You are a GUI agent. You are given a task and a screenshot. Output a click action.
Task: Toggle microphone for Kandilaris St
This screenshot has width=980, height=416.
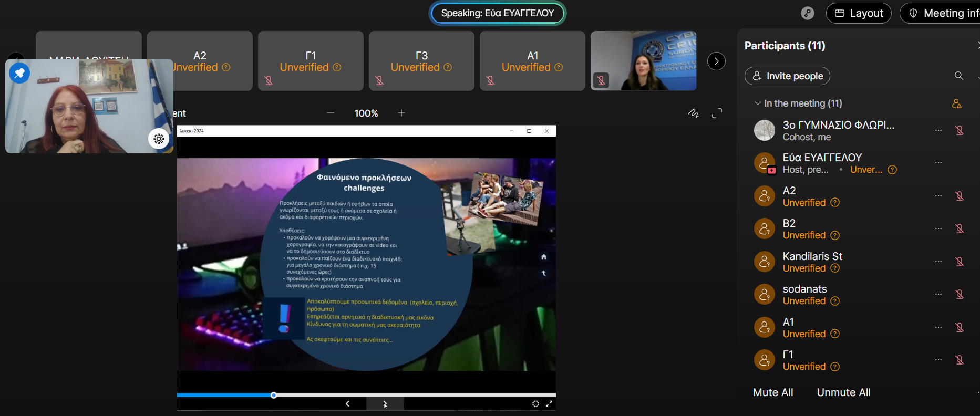(959, 262)
